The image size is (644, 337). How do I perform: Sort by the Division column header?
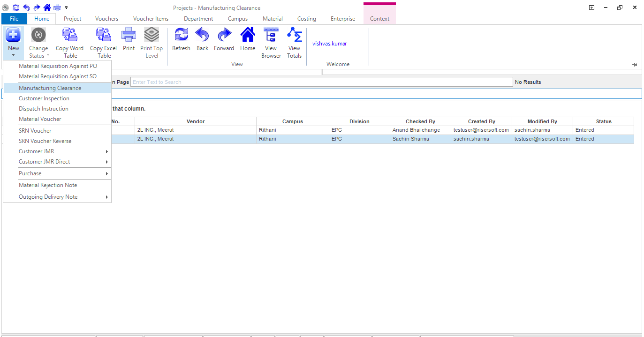coord(360,121)
